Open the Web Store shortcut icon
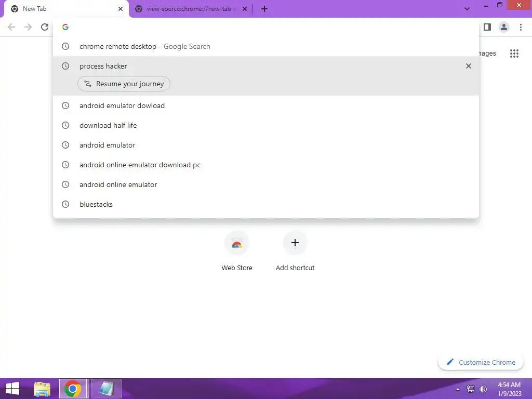Viewport: 532px width, 399px height. tap(237, 243)
